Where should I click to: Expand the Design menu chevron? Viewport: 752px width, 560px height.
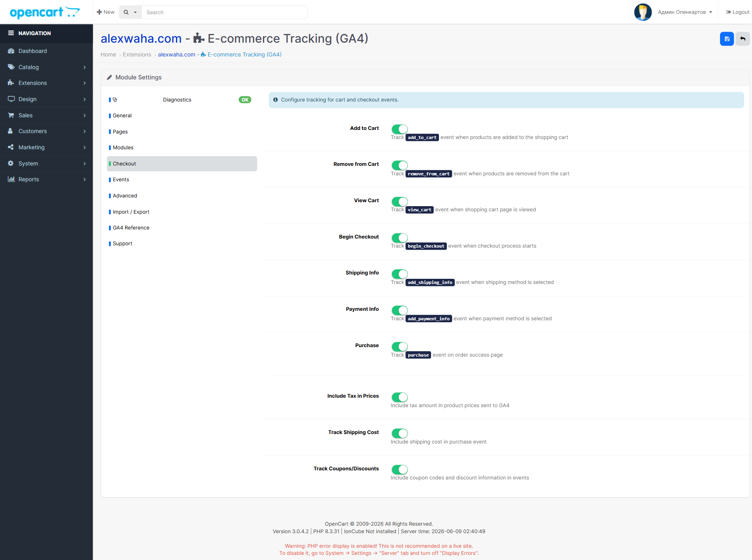click(84, 99)
